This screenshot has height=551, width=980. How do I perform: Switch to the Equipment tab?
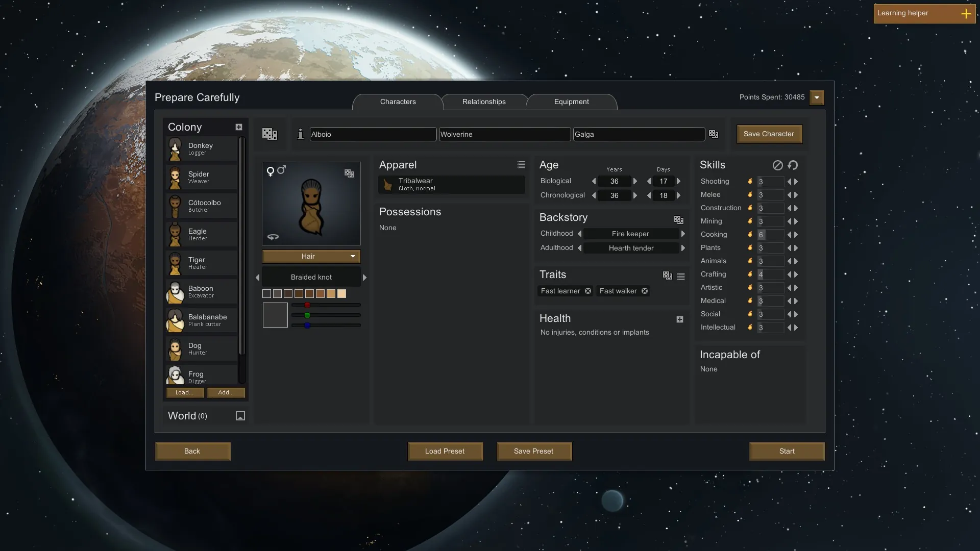tap(571, 102)
